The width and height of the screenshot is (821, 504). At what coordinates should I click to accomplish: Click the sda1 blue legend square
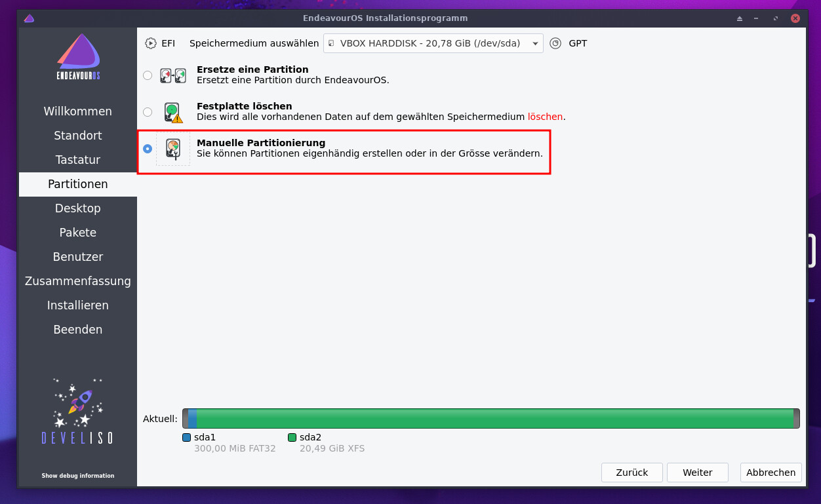point(187,437)
